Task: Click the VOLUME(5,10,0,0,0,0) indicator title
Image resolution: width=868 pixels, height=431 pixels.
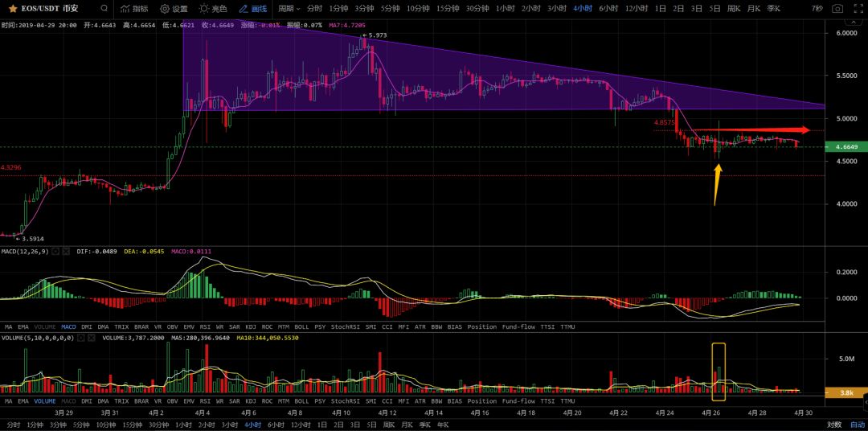Action: point(38,338)
